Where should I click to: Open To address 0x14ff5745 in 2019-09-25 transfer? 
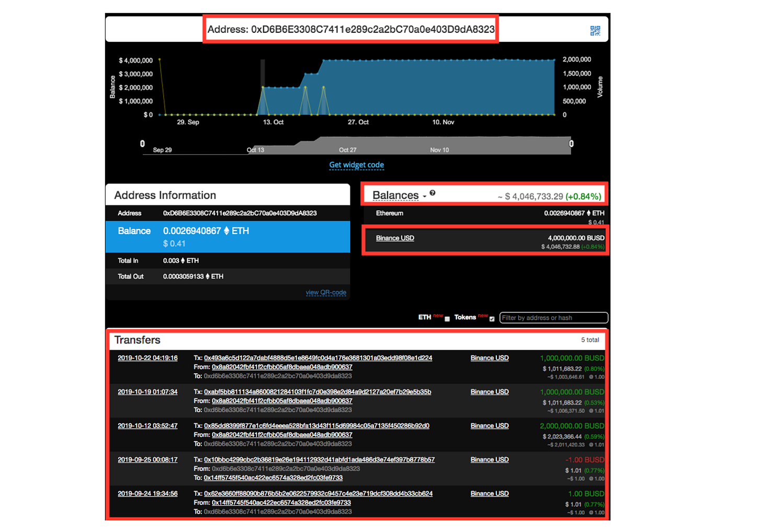pos(273,478)
